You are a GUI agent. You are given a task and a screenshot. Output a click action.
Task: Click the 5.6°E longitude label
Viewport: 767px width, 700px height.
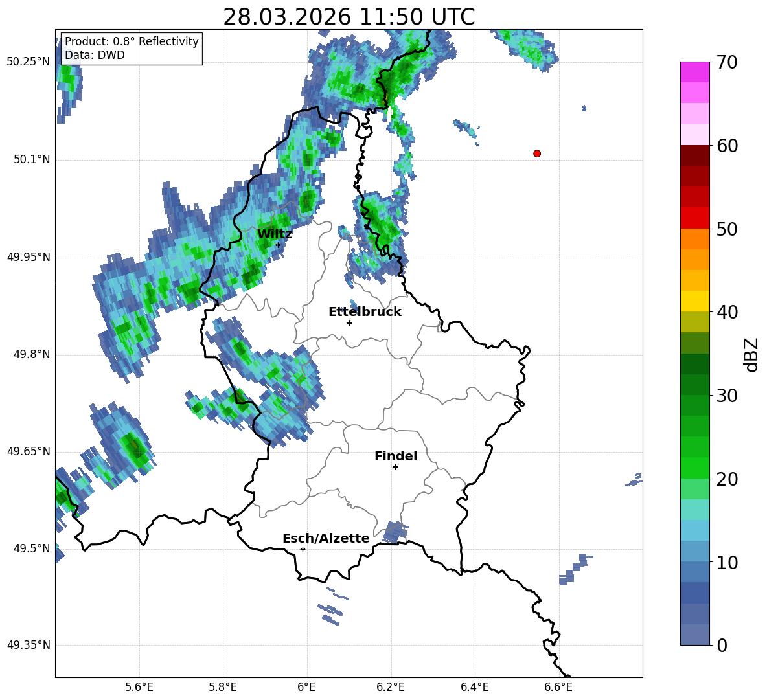[x=139, y=687]
